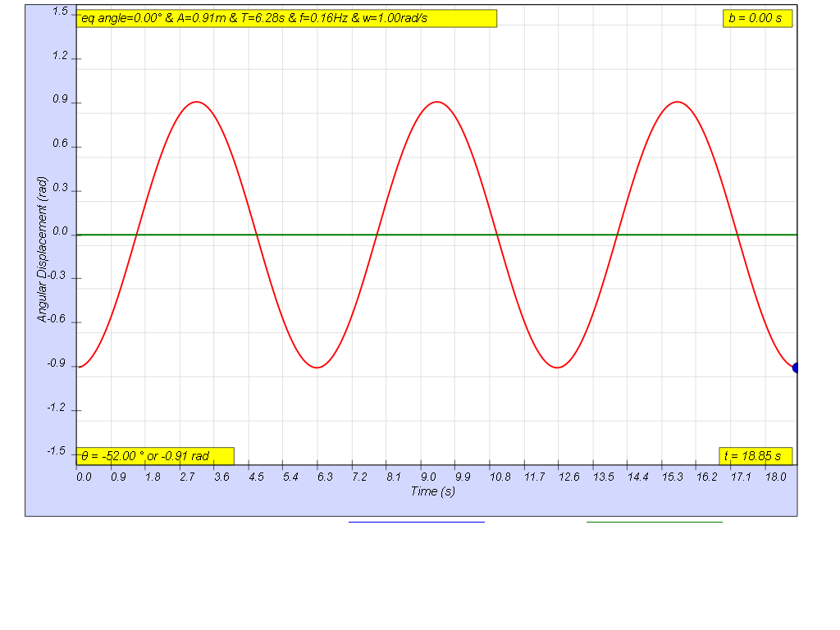Click the yellow 'eq angle=0.00°' info box

pyautogui.click(x=286, y=18)
